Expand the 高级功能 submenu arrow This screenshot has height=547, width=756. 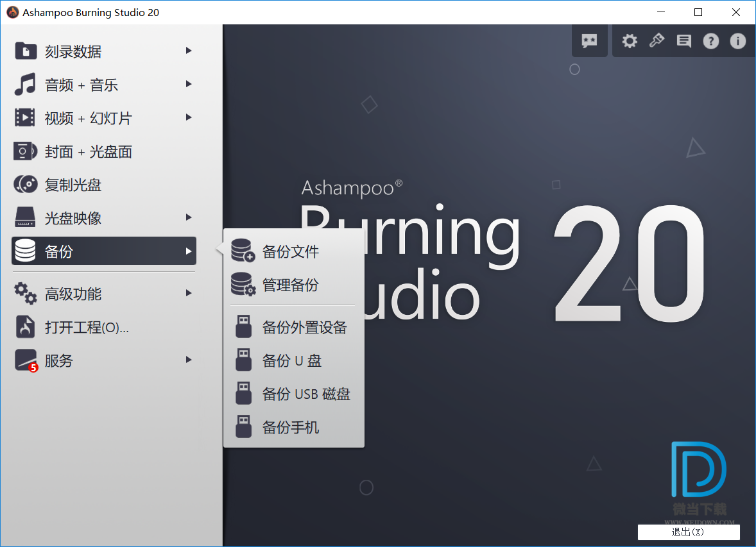189,293
